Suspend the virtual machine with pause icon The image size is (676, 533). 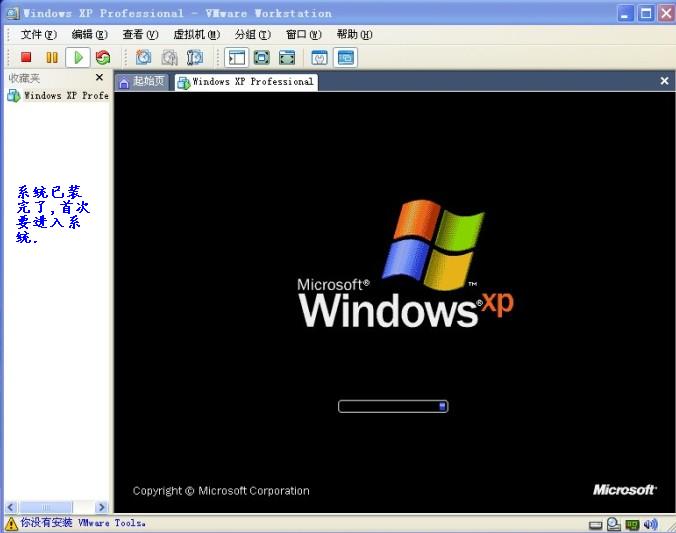point(52,58)
